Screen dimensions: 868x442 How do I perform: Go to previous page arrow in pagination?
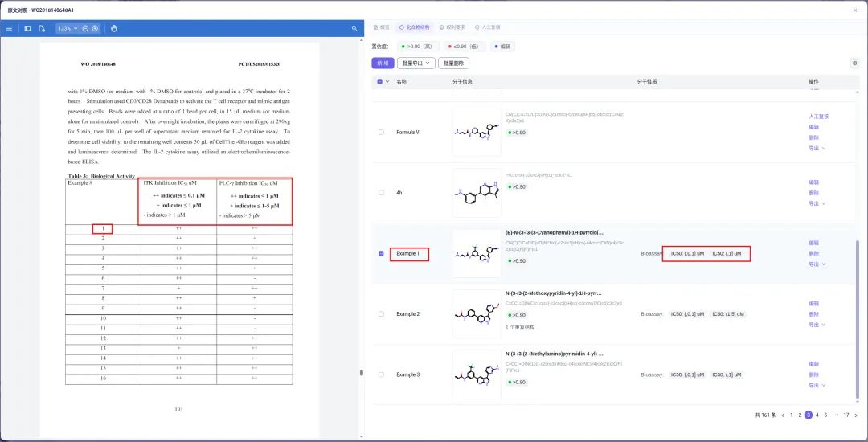click(x=783, y=415)
